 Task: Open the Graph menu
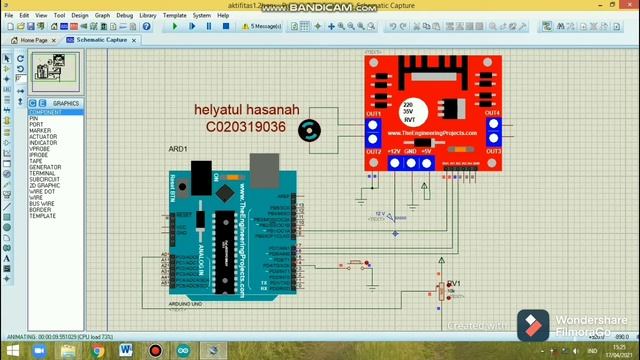[102, 16]
